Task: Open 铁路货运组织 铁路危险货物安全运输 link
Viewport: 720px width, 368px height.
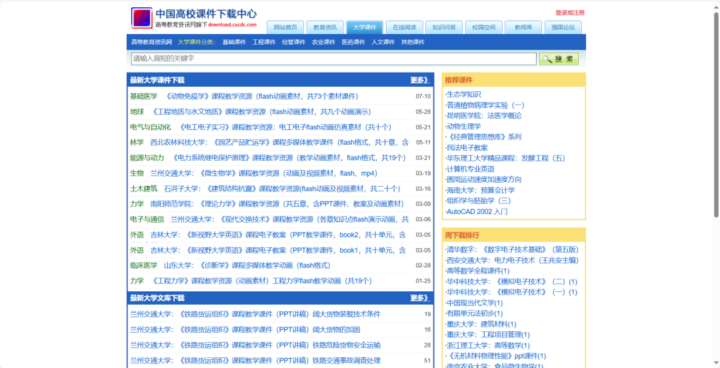Action: [x=255, y=345]
